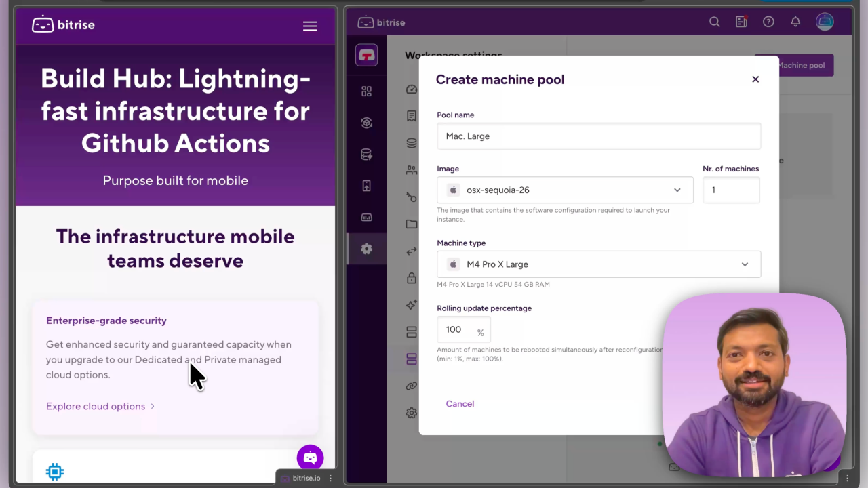Screen dimensions: 868x488
Task: Open the user avatar menu
Action: coord(825,22)
